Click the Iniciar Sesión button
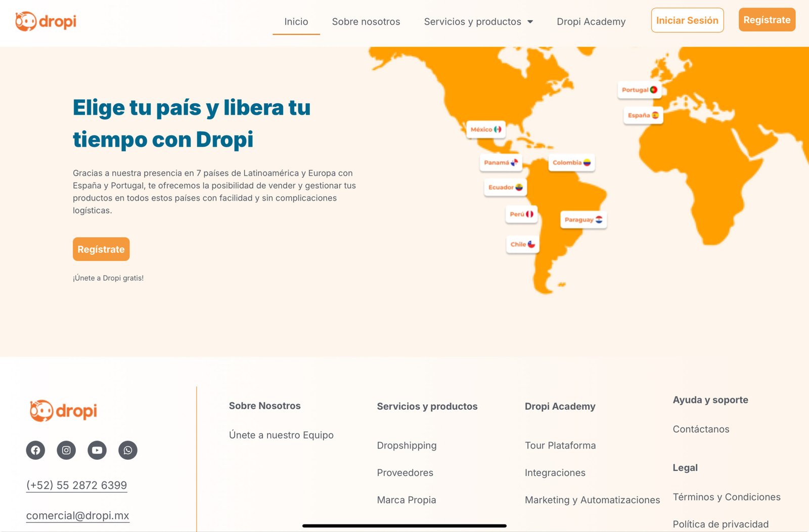The image size is (809, 532). [x=687, y=20]
